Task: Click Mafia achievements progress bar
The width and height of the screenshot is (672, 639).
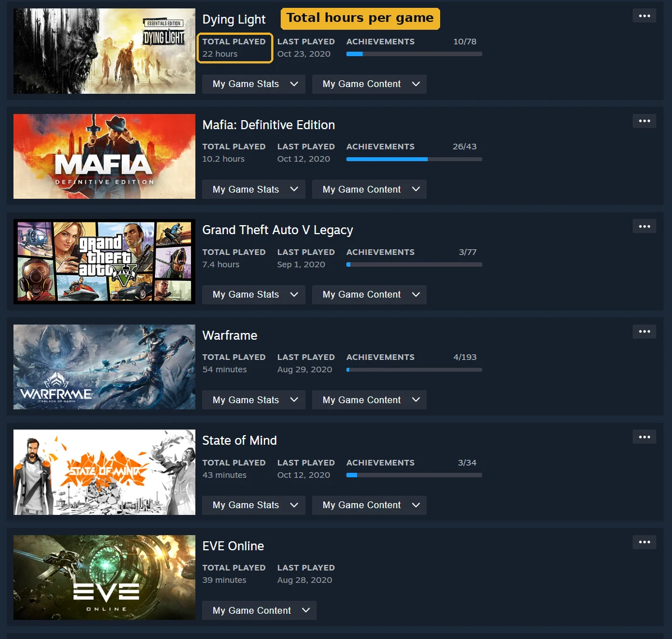Action: click(x=414, y=159)
